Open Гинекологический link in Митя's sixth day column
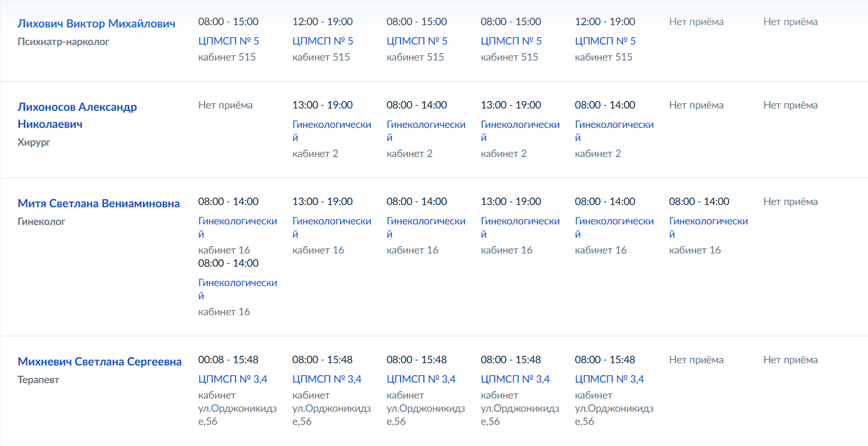The height and width of the screenshot is (446, 868). point(709,227)
